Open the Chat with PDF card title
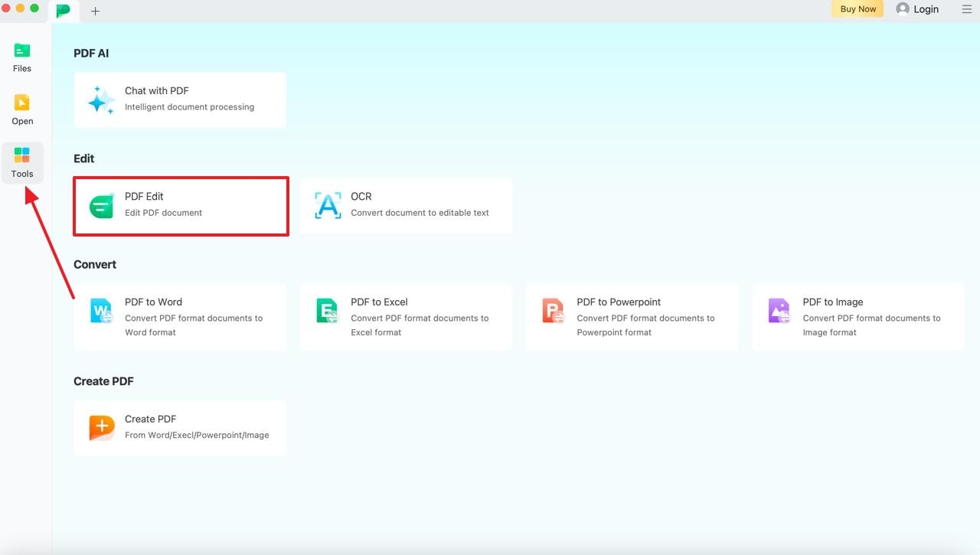 tap(157, 90)
